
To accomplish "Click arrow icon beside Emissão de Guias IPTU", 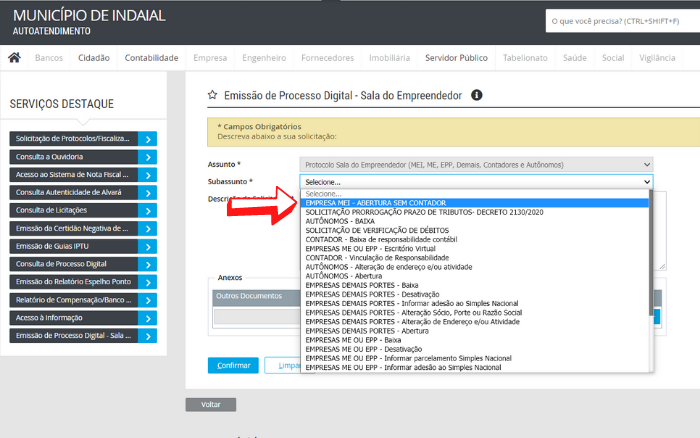I will click(147, 246).
